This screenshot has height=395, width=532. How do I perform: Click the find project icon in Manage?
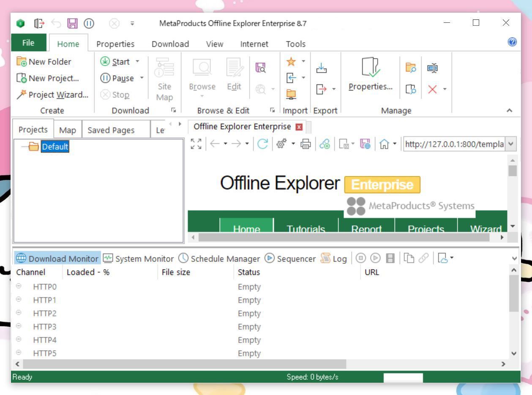(410, 90)
